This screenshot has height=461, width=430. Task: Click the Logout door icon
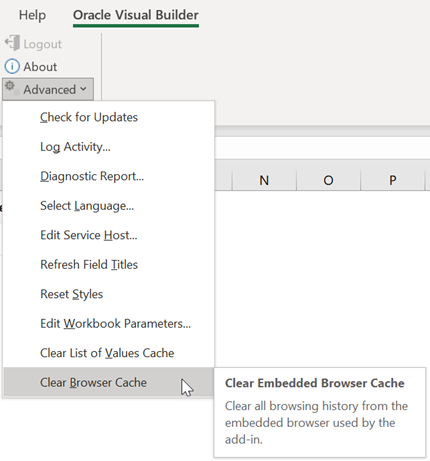(x=12, y=43)
